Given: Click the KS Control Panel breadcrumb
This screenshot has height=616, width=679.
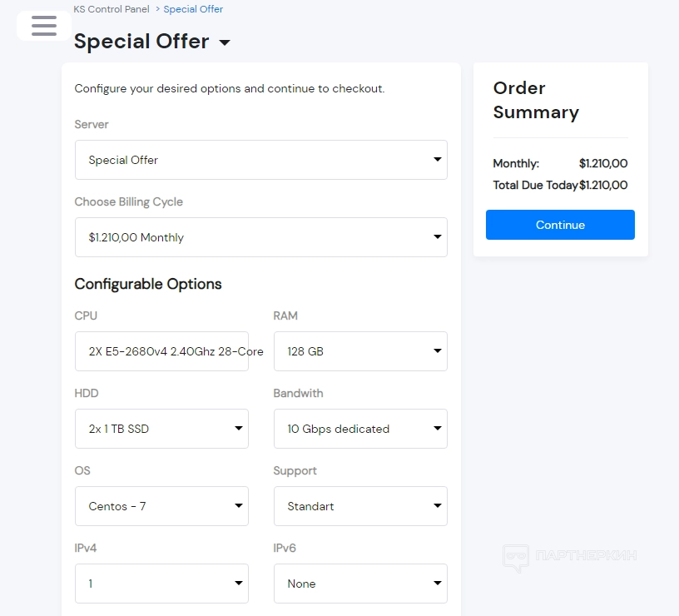Looking at the screenshot, I should 112,9.
